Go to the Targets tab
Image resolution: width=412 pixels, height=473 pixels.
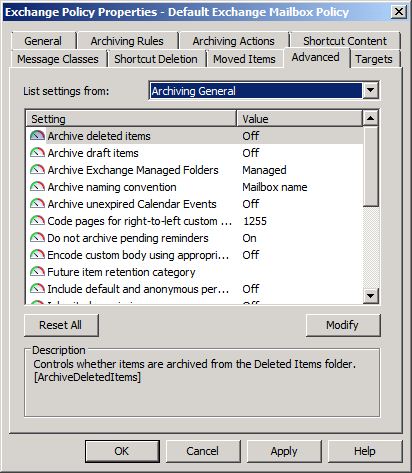click(374, 59)
